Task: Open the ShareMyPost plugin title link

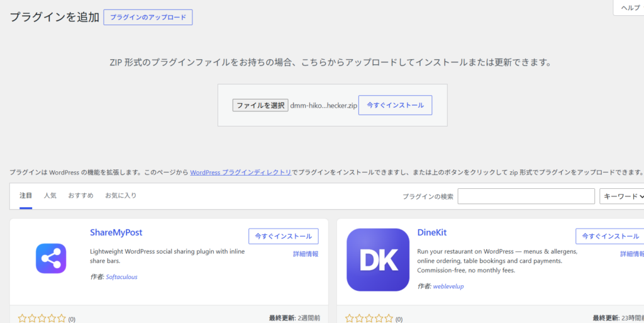Action: tap(116, 232)
